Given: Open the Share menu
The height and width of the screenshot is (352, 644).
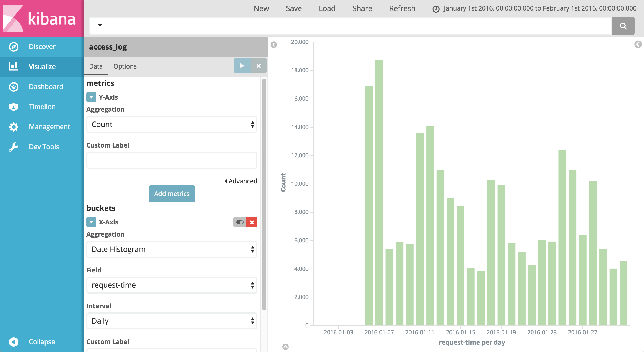Looking at the screenshot, I should click(x=362, y=8).
